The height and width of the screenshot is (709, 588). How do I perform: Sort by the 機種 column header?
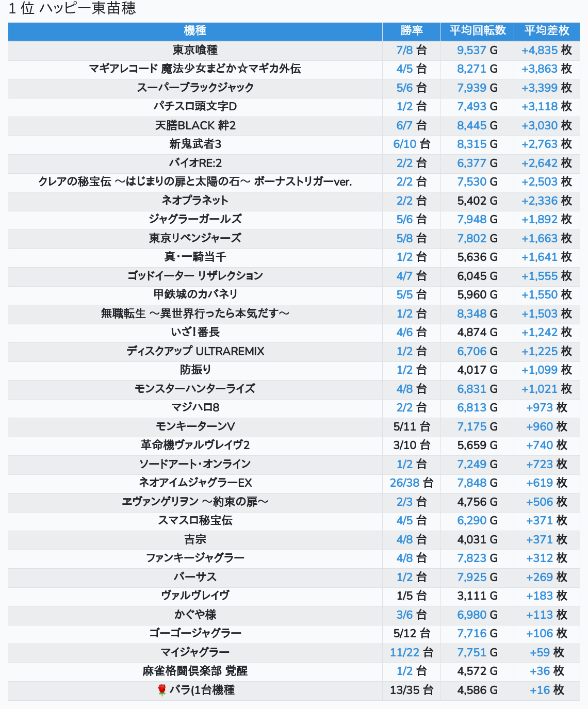[195, 31]
